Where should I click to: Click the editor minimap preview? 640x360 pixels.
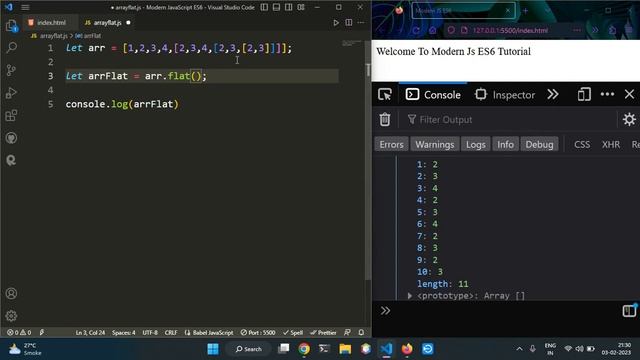(x=352, y=43)
